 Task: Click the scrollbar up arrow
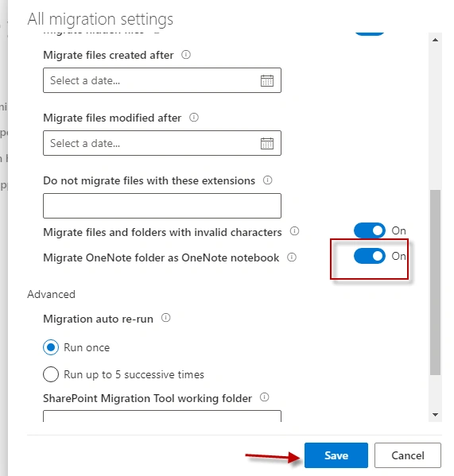coord(435,40)
